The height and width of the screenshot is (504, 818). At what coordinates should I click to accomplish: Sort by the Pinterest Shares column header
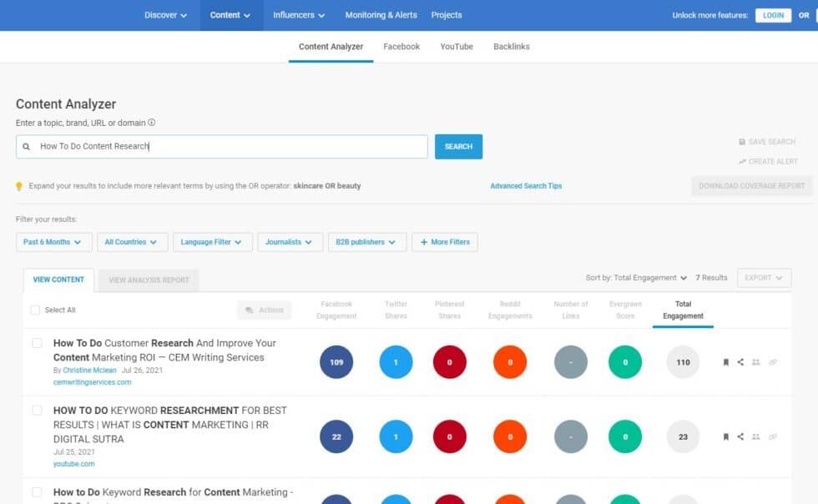coord(450,310)
